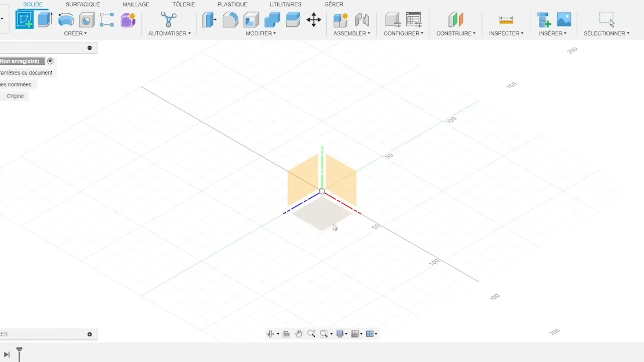Activate the Move/Copy arrows icon
644x362 pixels.
[314, 20]
